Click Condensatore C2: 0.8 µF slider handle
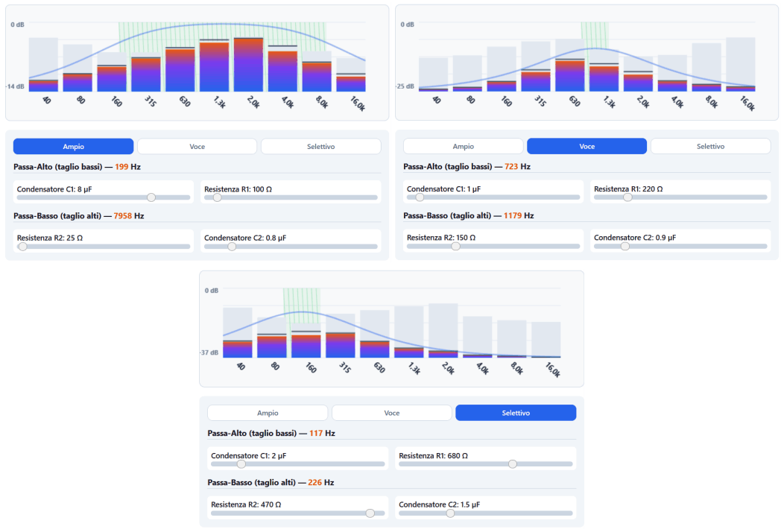 click(x=232, y=247)
